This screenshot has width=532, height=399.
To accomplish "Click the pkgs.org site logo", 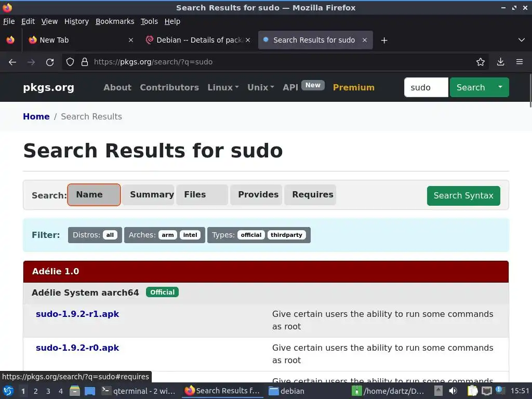I will coord(48,87).
